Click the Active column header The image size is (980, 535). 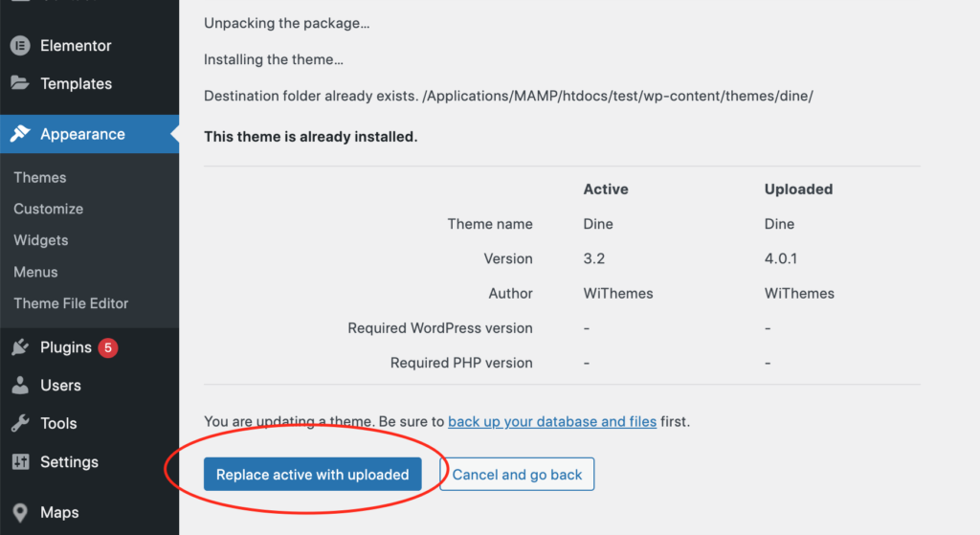tap(606, 189)
